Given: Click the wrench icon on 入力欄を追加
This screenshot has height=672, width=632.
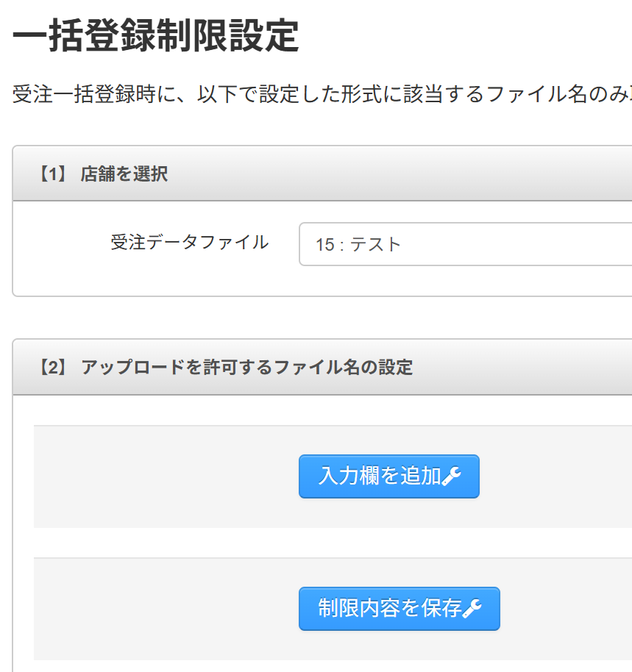Looking at the screenshot, I should coord(452,476).
